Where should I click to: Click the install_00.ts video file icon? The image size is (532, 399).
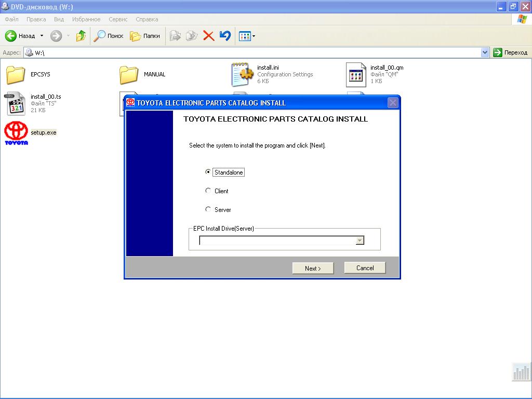point(15,103)
